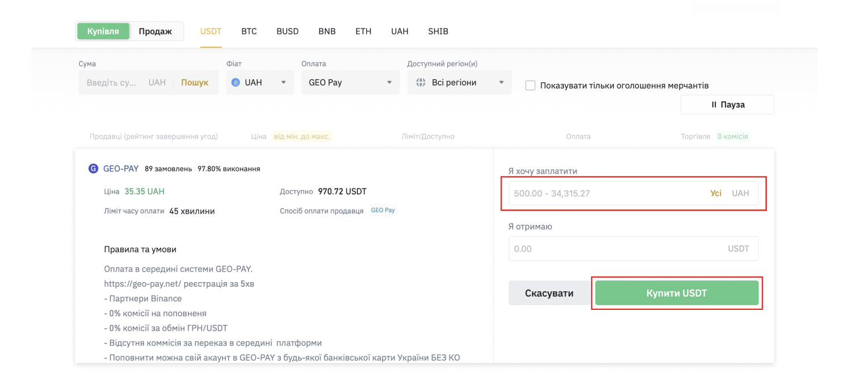Click the GEO Pay payment method tag
The height and width of the screenshot is (385, 868).
(x=383, y=210)
